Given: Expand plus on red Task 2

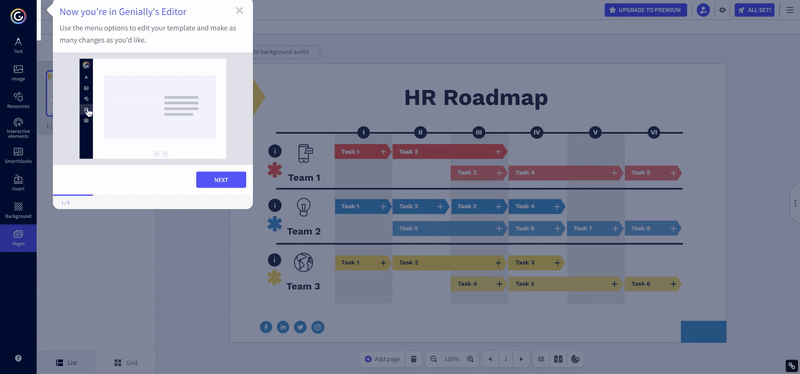Looking at the screenshot, I should (x=498, y=152).
